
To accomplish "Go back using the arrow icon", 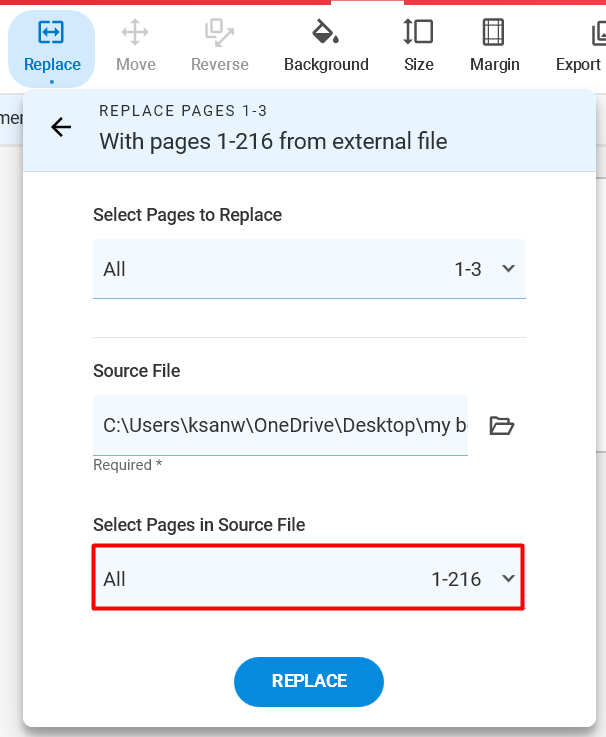I will click(61, 127).
